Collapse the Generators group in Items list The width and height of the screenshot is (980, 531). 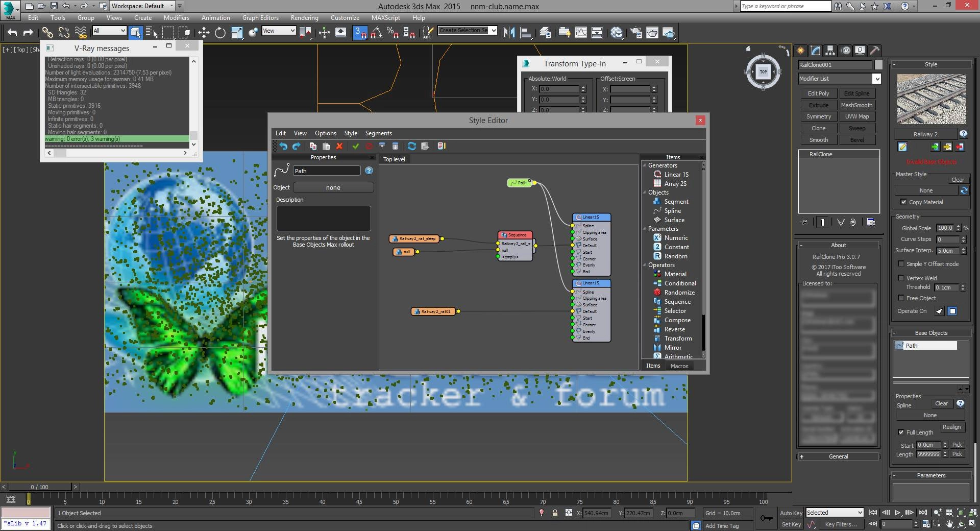pyautogui.click(x=644, y=165)
